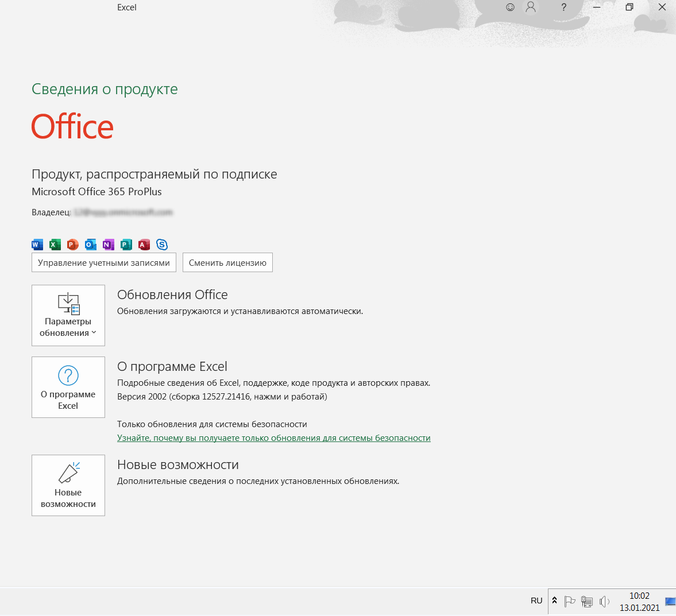Open О программе Excel button

pos(68,387)
